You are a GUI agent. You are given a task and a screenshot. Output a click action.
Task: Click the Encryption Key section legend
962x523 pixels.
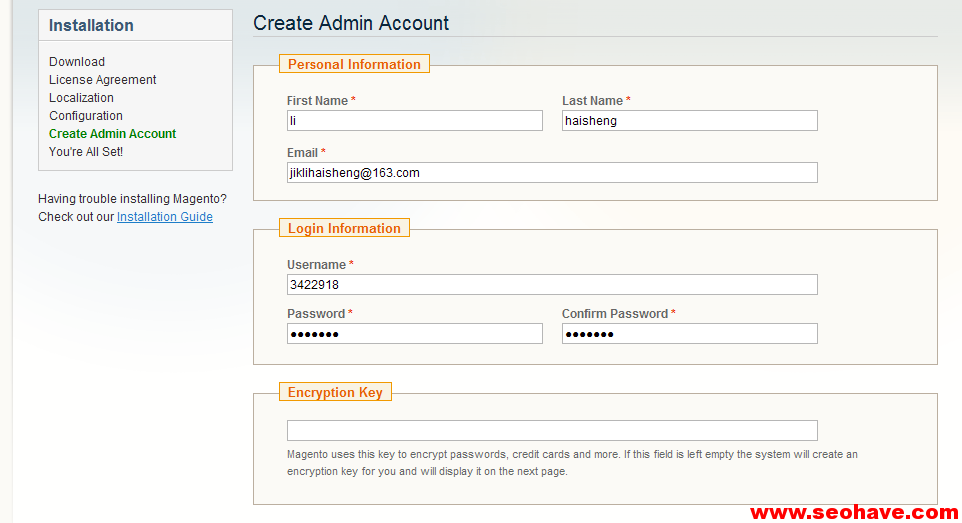point(335,392)
